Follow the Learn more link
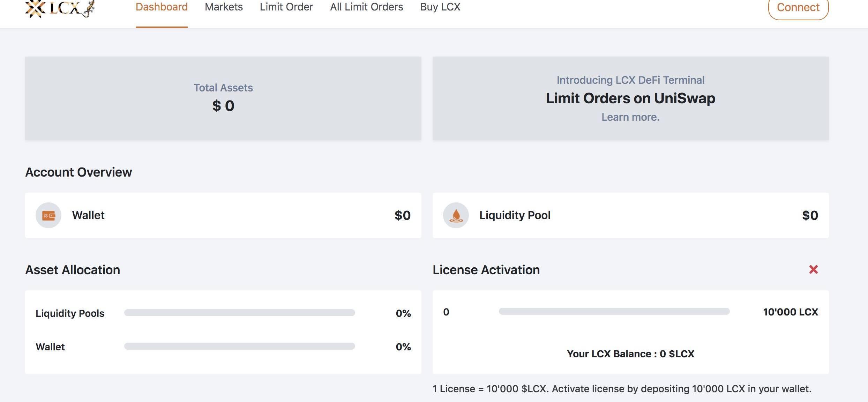Viewport: 868px width, 402px height. click(x=630, y=117)
